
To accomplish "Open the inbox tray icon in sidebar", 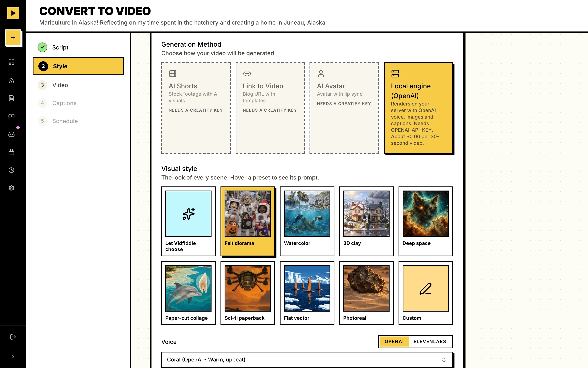I will tap(11, 134).
